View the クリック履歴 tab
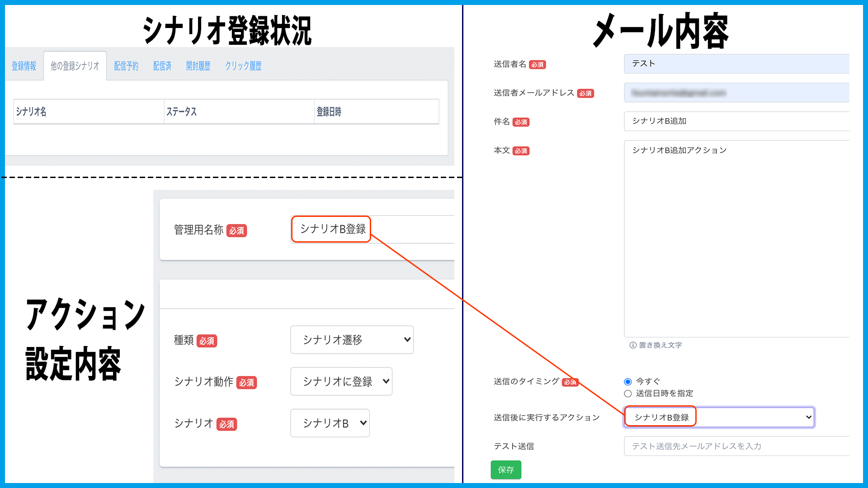 (x=243, y=66)
